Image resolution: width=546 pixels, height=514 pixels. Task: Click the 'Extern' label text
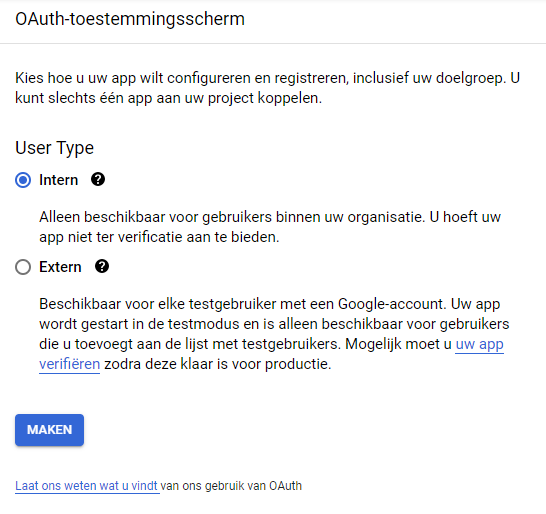point(60,267)
